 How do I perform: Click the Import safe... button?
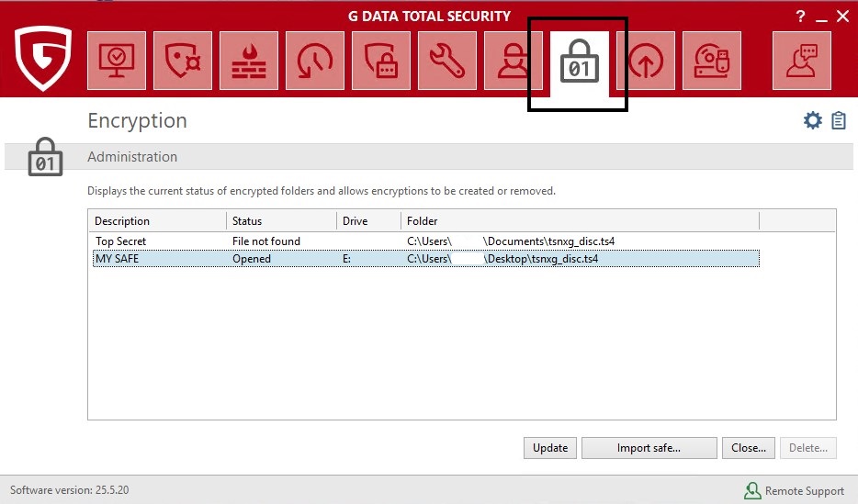click(x=649, y=448)
